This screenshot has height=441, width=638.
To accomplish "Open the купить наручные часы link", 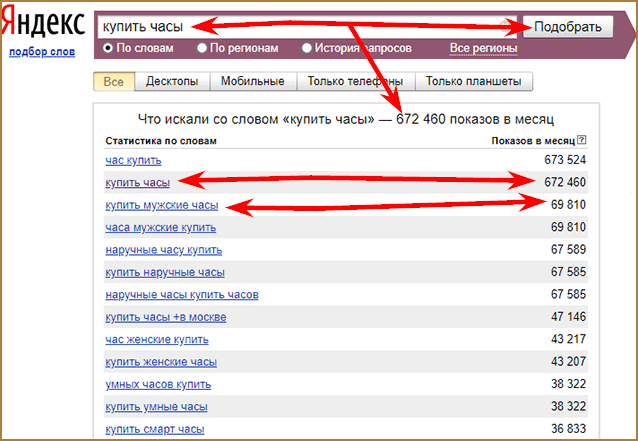I will tap(165, 272).
